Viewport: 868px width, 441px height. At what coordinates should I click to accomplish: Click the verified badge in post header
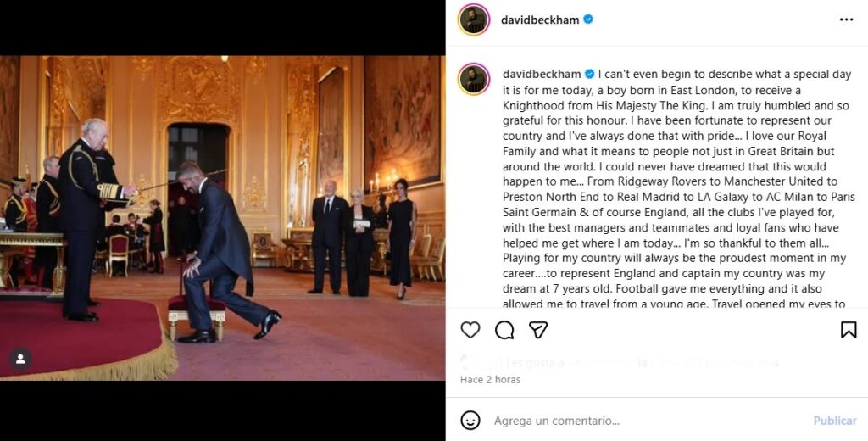pos(588,20)
